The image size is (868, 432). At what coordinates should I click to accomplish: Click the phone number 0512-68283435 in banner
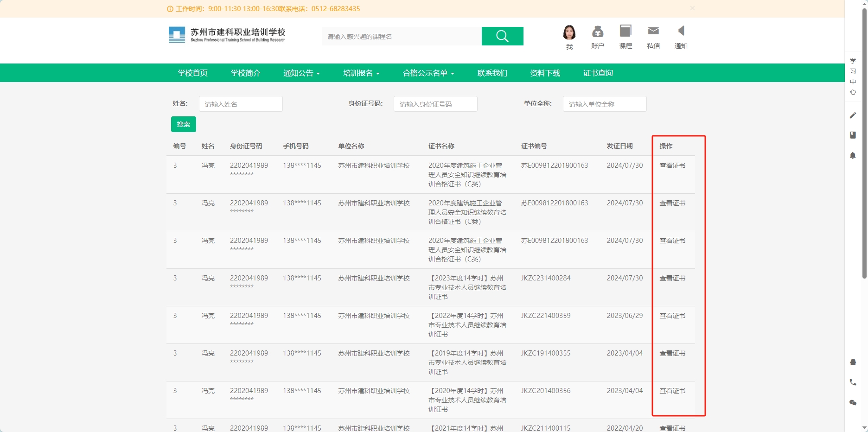336,9
